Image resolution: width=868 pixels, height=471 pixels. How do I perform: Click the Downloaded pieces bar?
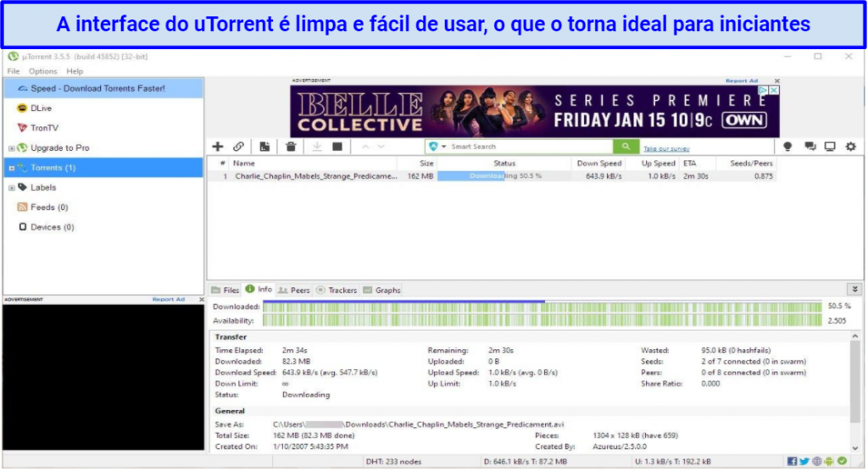click(x=542, y=307)
